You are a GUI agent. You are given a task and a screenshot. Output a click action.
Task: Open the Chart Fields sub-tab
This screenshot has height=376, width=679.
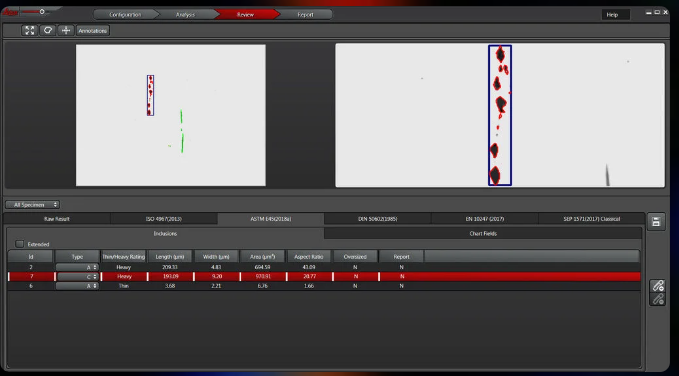point(483,233)
